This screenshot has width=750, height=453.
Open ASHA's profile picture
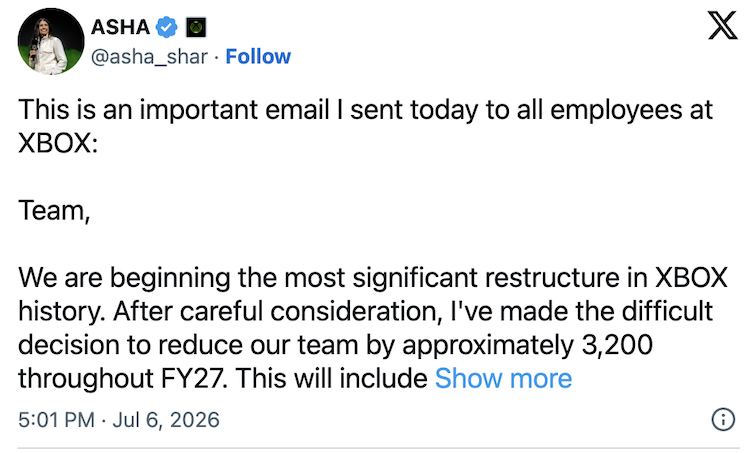(51, 41)
